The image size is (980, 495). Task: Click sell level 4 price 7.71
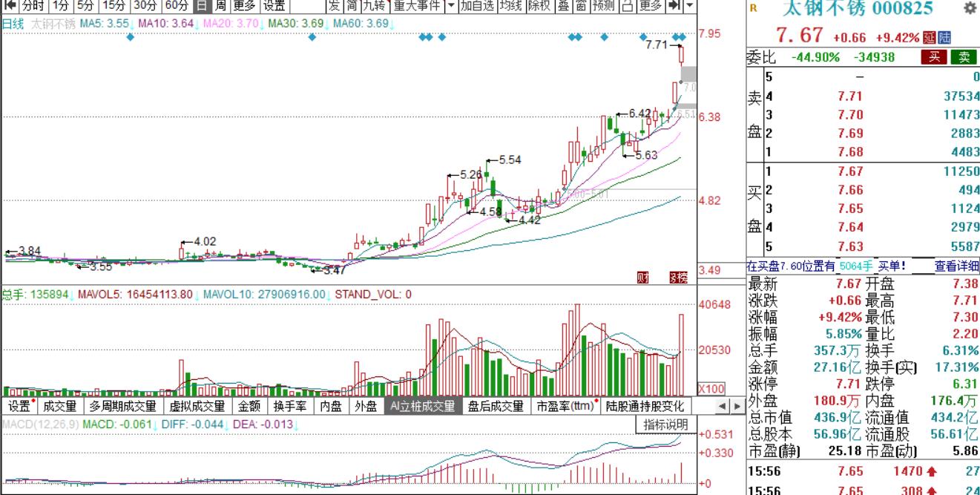850,96
